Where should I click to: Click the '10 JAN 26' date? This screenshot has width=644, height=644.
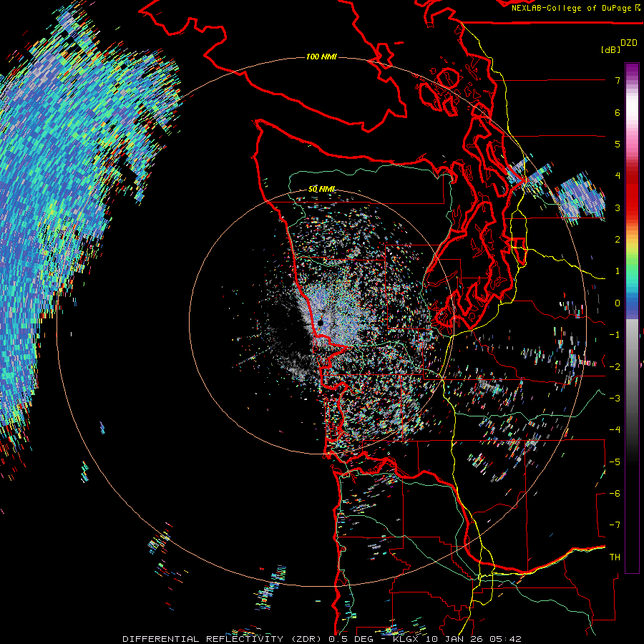pos(454,639)
